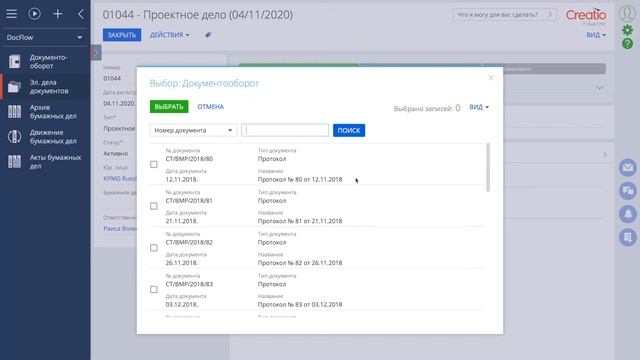640x360 pixels.
Task: Click the tag icon next to ДЕЙСТВИЯ
Action: (208, 35)
